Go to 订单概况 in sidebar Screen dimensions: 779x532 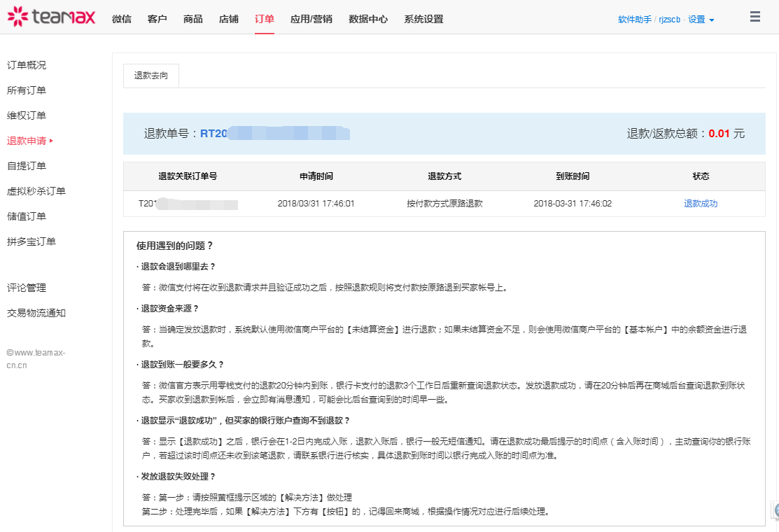(27, 65)
